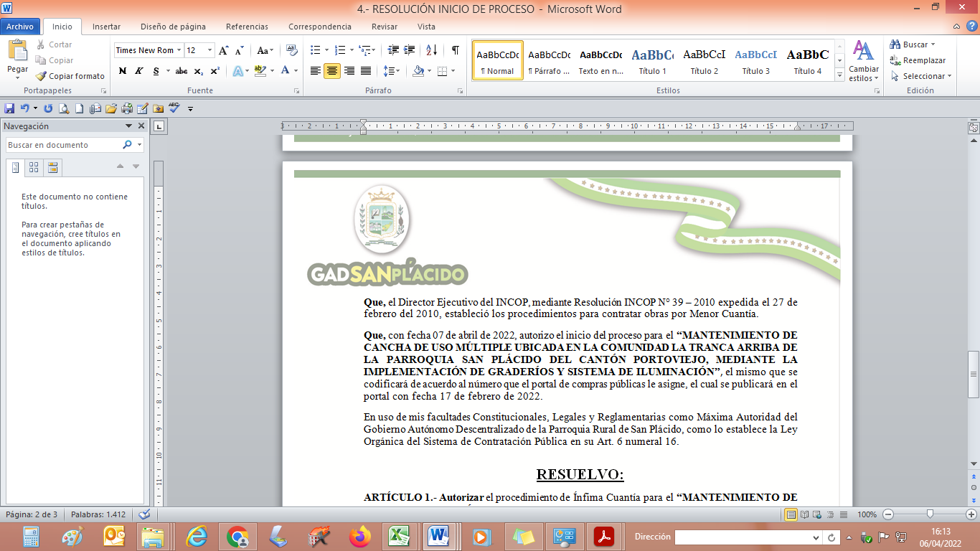Click the Copiar formato paintbrush button
The image size is (980, 551).
click(x=70, y=76)
